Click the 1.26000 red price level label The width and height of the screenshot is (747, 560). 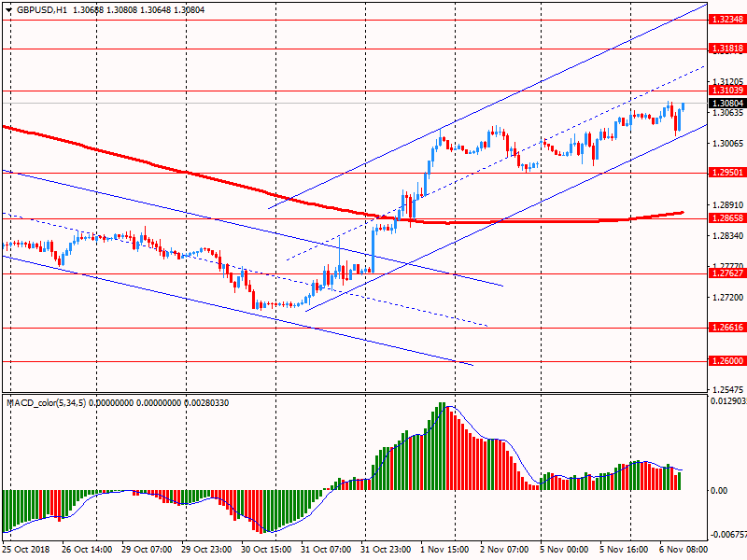coord(727,360)
